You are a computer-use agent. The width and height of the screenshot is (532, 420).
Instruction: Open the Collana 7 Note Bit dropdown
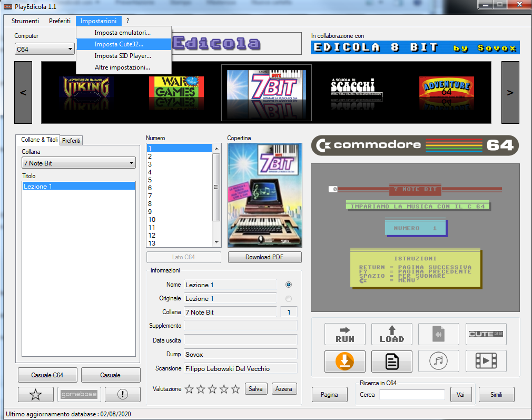78,163
